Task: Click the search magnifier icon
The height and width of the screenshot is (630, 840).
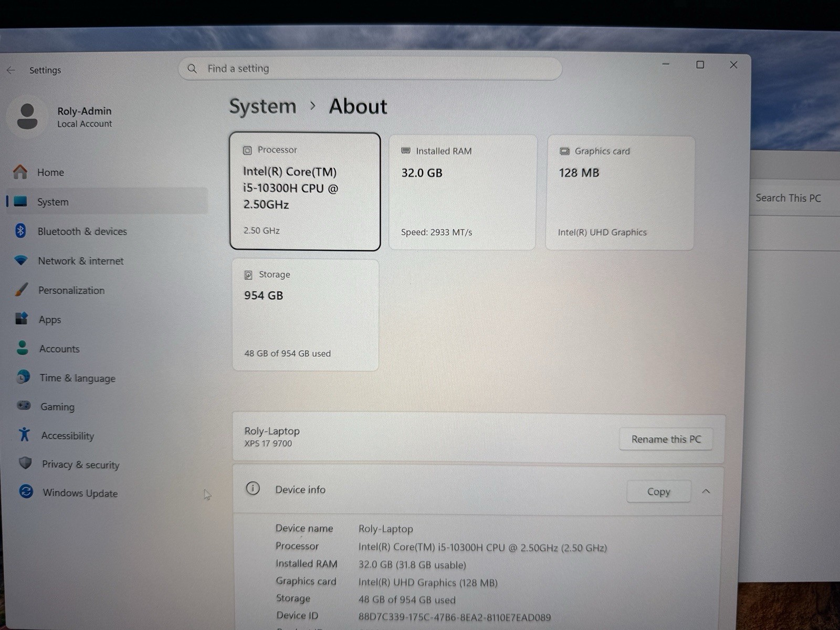Action: click(x=192, y=69)
